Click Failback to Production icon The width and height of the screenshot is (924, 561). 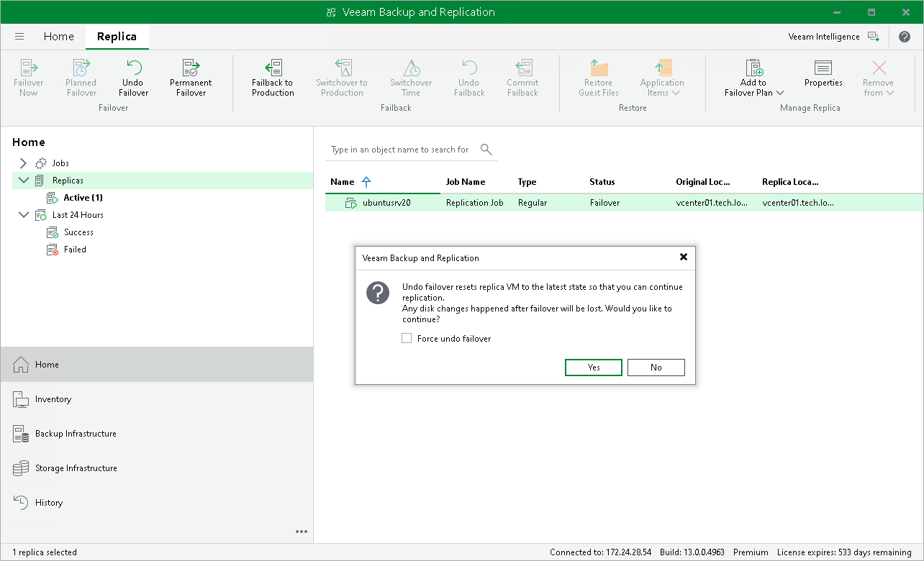pos(273,69)
